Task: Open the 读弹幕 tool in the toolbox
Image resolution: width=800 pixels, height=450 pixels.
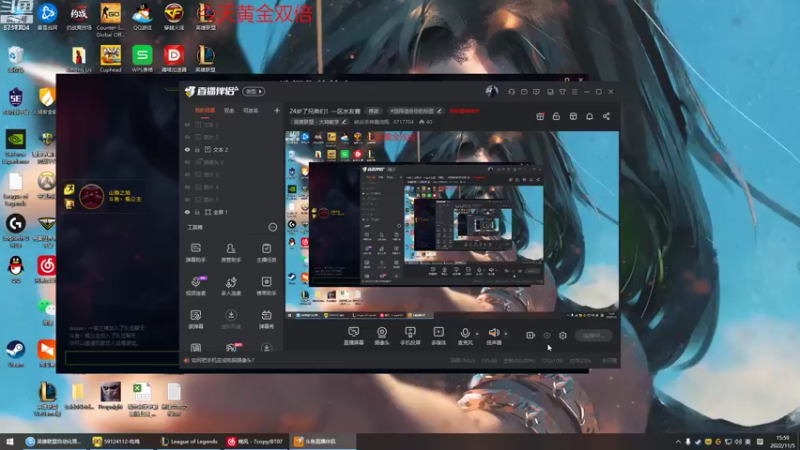Action: click(196, 319)
